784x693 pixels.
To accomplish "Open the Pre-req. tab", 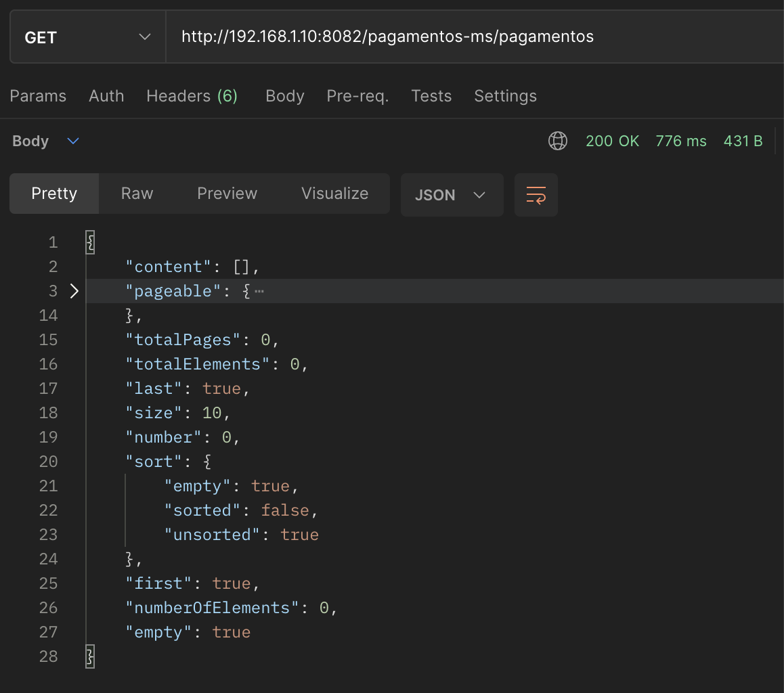I will [x=357, y=96].
